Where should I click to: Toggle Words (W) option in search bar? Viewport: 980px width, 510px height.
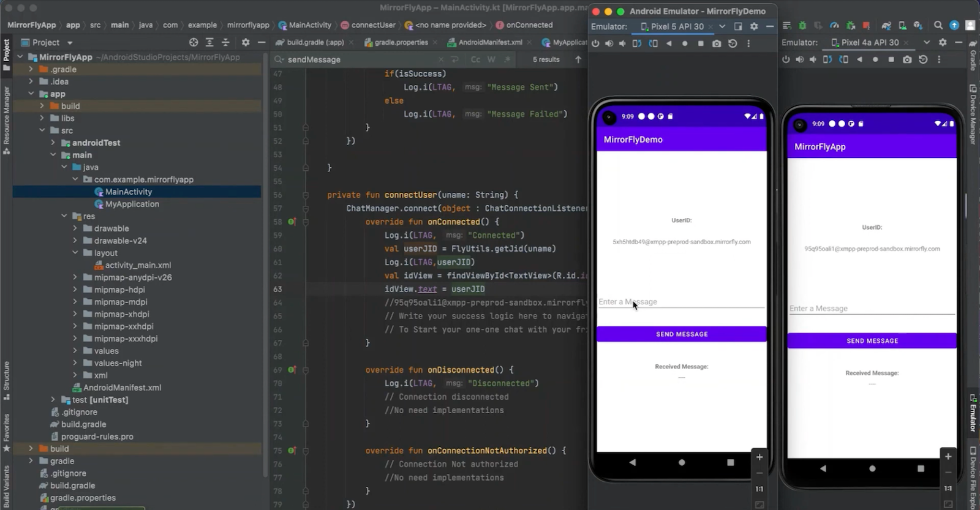(x=491, y=59)
